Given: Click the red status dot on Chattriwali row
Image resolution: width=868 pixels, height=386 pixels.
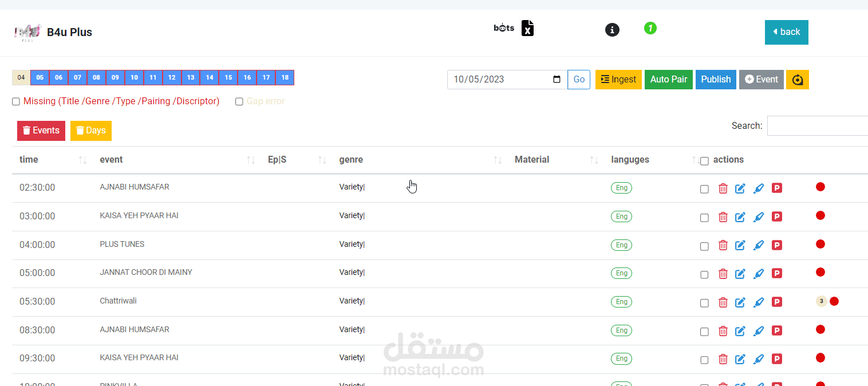Looking at the screenshot, I should point(834,301).
